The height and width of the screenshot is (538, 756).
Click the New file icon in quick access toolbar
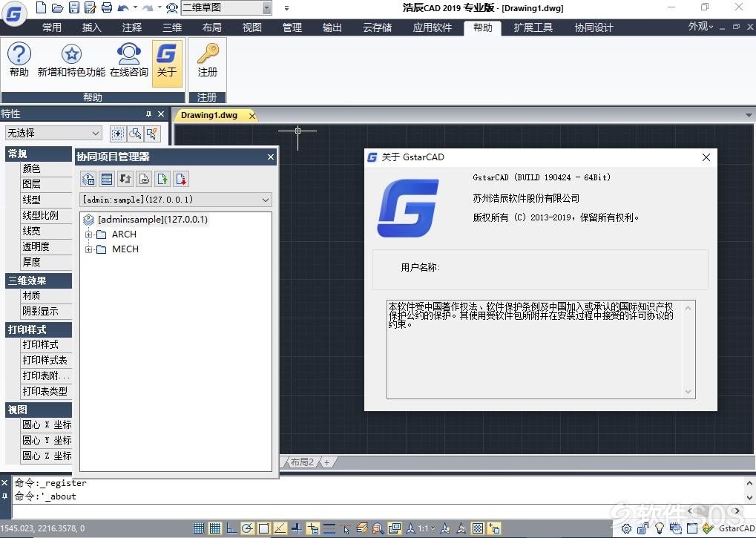click(42, 7)
